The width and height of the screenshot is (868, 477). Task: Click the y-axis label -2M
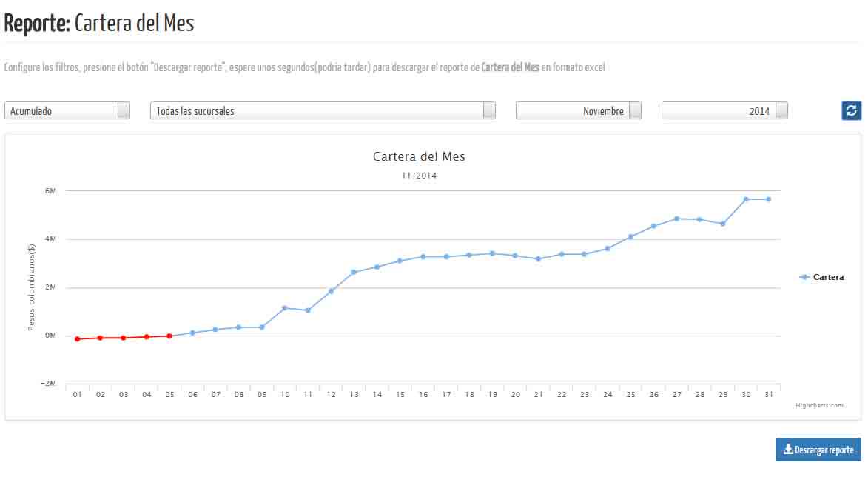pyautogui.click(x=49, y=384)
